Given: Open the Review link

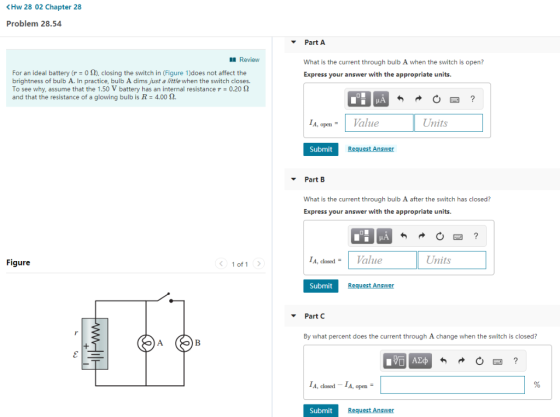Looking at the screenshot, I should point(245,60).
